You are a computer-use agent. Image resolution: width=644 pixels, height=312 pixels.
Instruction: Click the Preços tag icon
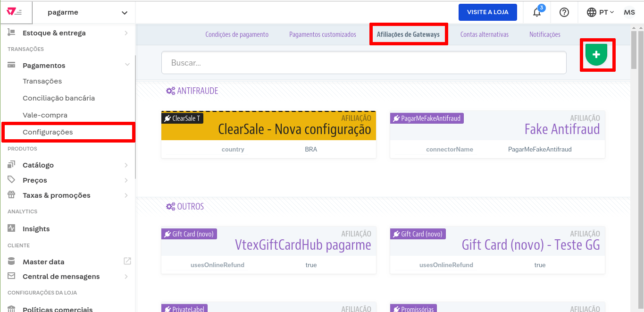pos(12,180)
